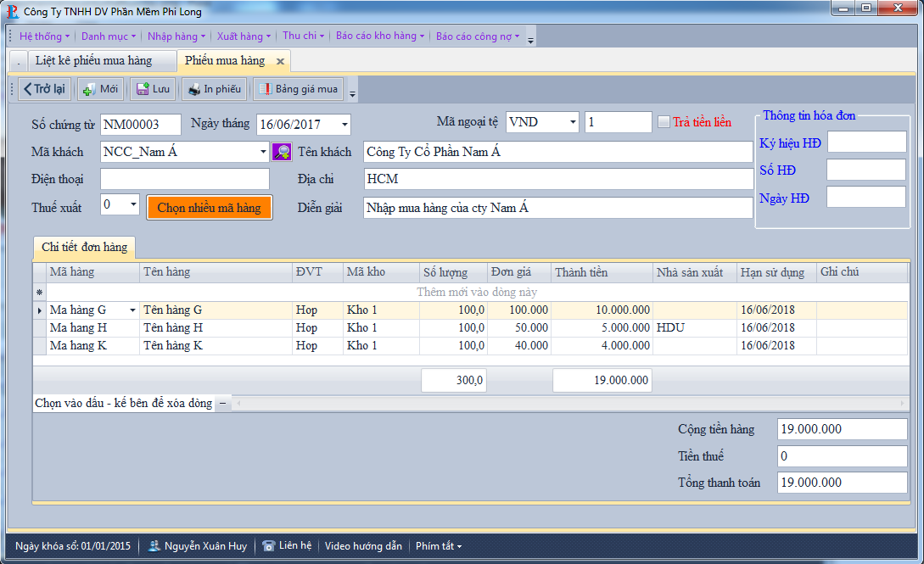Close the Phiếu mua hàng tab

(x=281, y=61)
